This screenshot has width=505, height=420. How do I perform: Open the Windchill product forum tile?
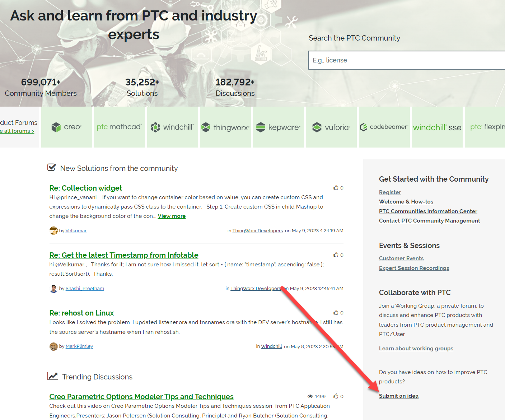(173, 127)
